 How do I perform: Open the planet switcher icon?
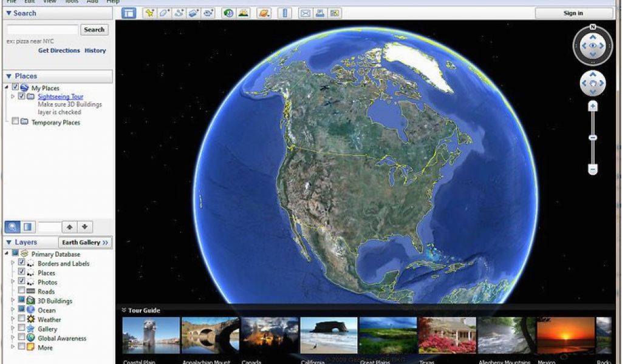click(264, 13)
